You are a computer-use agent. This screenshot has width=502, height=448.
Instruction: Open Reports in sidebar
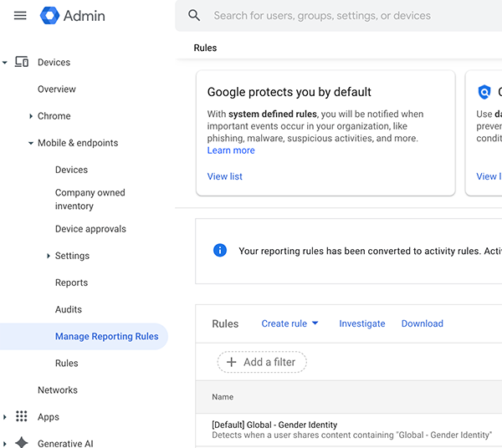pyautogui.click(x=71, y=283)
